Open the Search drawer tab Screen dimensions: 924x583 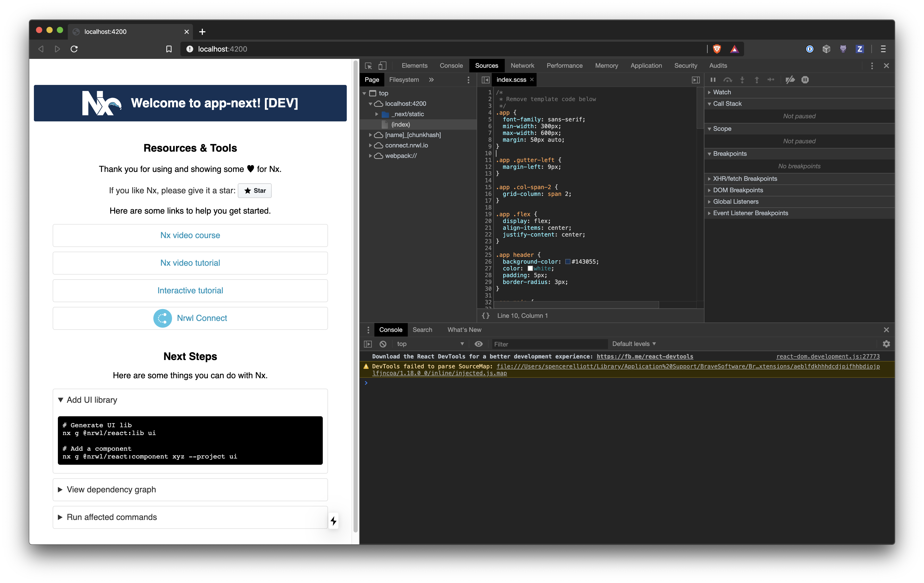tap(422, 330)
